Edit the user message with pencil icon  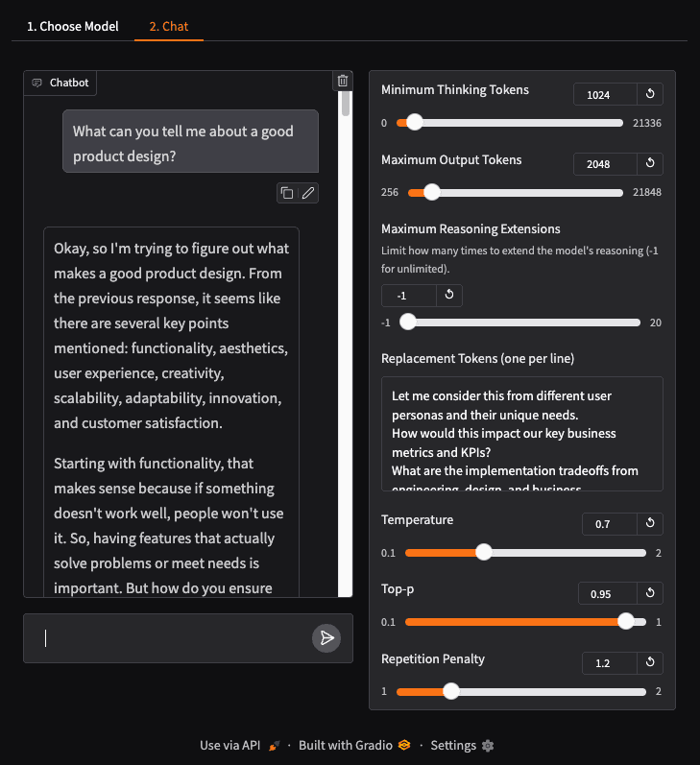[x=307, y=193]
